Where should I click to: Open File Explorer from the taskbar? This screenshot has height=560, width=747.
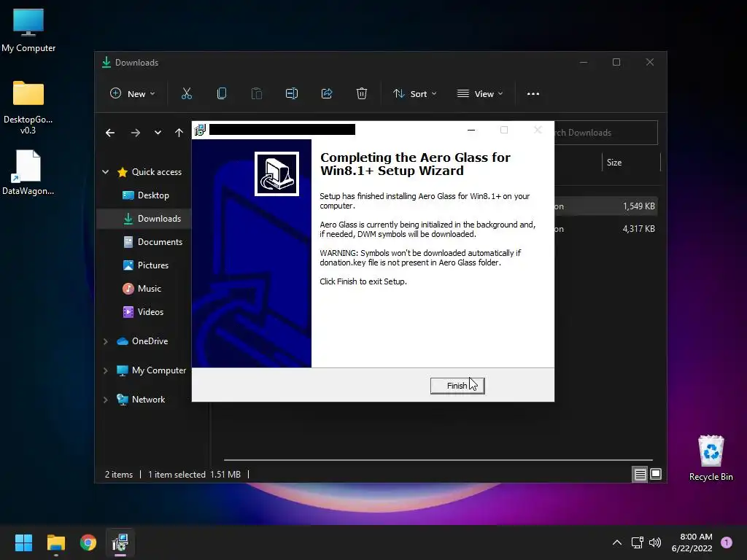click(x=55, y=542)
